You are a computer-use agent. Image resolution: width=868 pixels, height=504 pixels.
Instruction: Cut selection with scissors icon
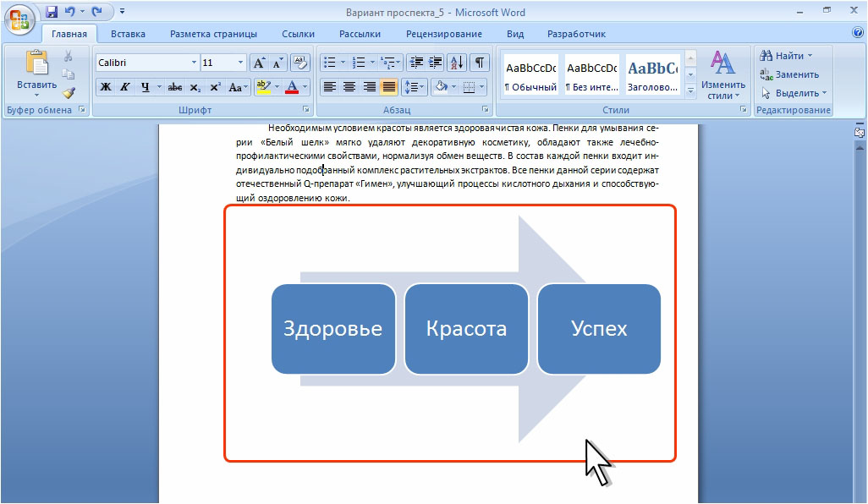pos(68,56)
